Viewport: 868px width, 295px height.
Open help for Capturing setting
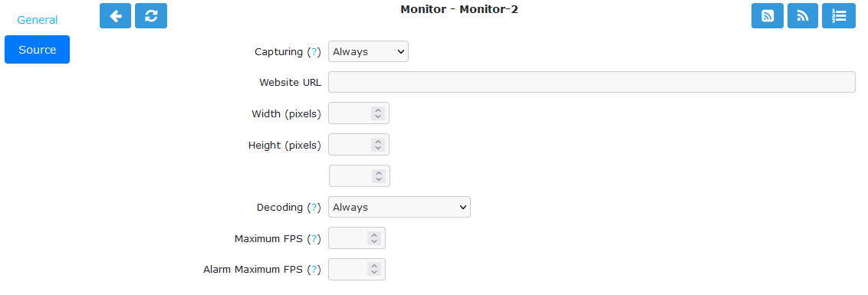314,51
